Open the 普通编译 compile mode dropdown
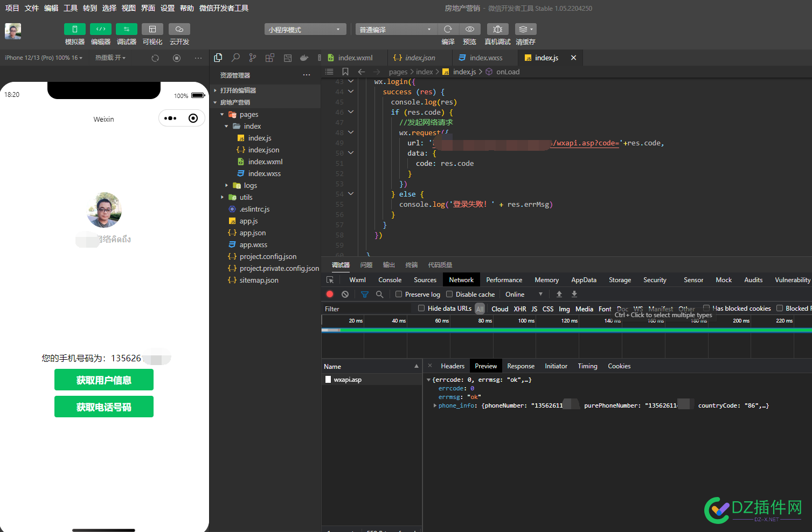Image resolution: width=812 pixels, height=532 pixels. coord(396,30)
